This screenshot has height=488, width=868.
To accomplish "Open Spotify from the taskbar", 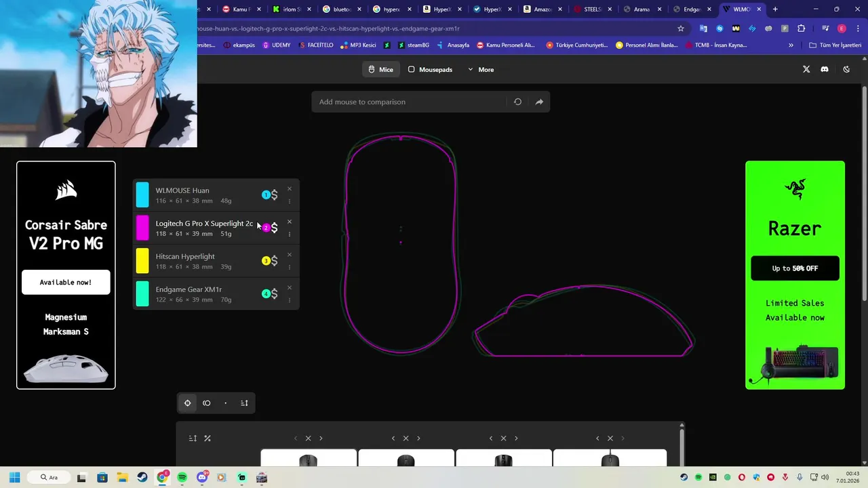I will 182,477.
